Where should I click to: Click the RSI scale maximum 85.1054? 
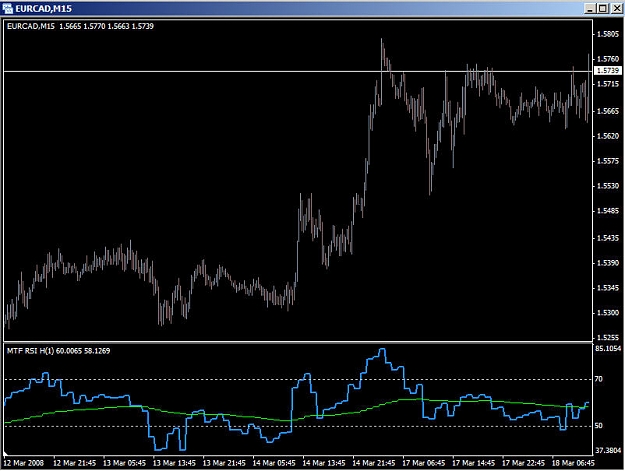click(x=608, y=349)
